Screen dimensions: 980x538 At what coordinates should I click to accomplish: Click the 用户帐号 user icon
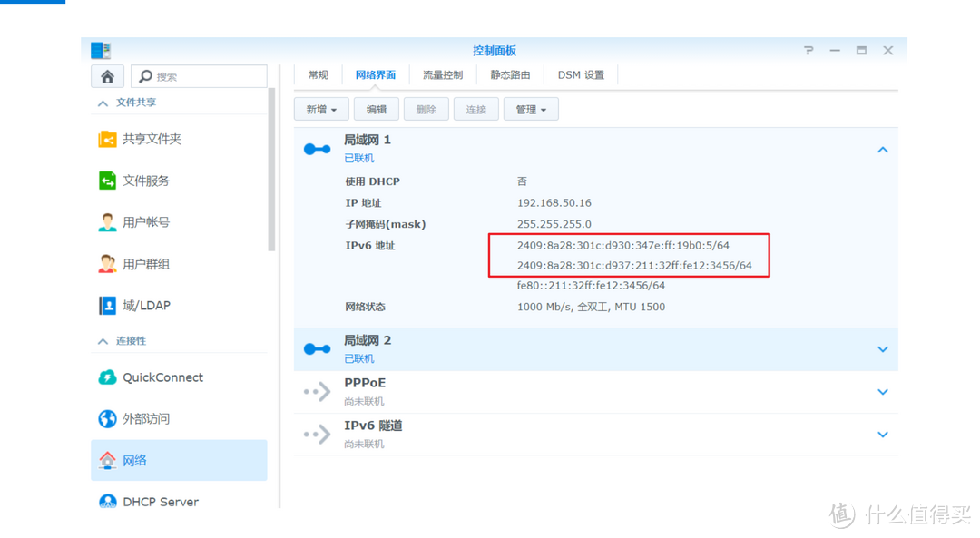107,222
